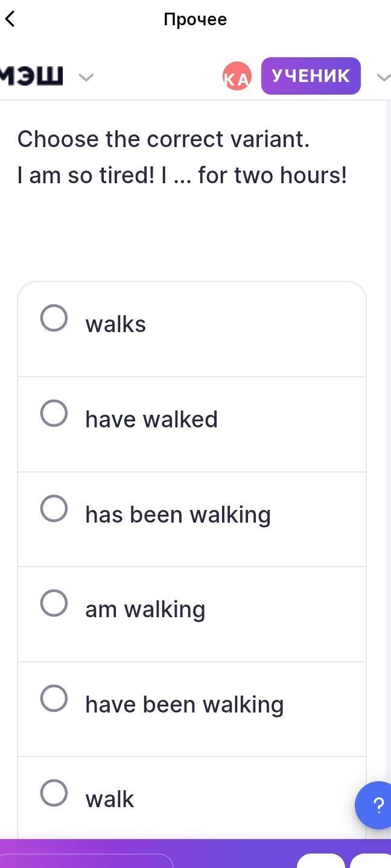
Task: Tap the МЭШ logo
Action: pyautogui.click(x=31, y=77)
